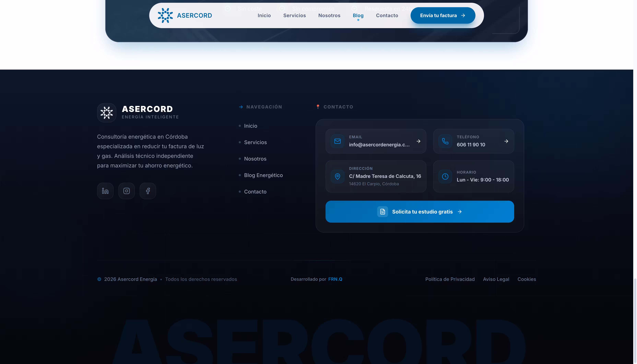Follow the footer Nosotros link
This screenshot has width=637, height=364.
[255, 159]
